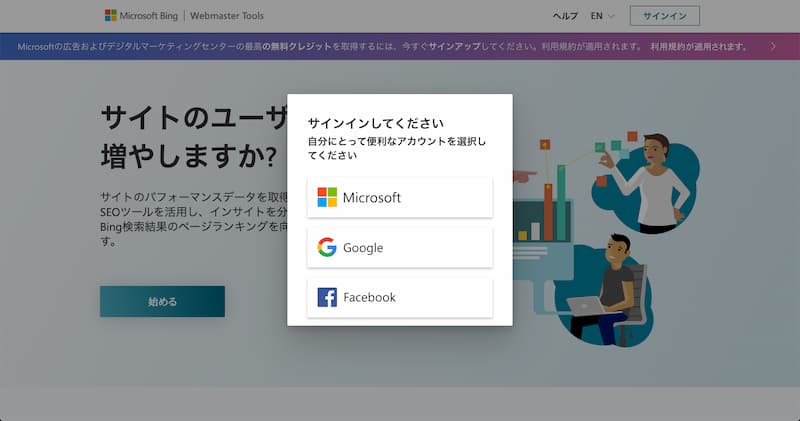Open Webmaster Tools header link
The image size is (800, 421).
(x=227, y=16)
